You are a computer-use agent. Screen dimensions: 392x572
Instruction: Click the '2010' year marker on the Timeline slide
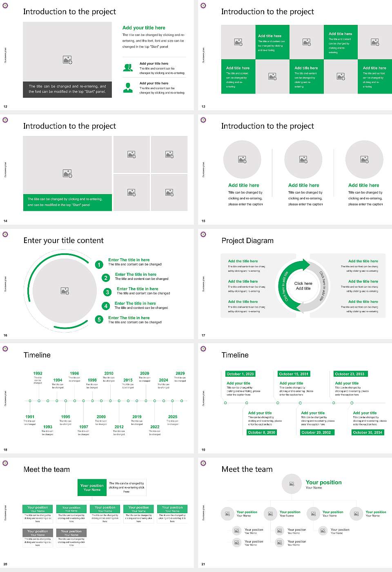point(108,373)
